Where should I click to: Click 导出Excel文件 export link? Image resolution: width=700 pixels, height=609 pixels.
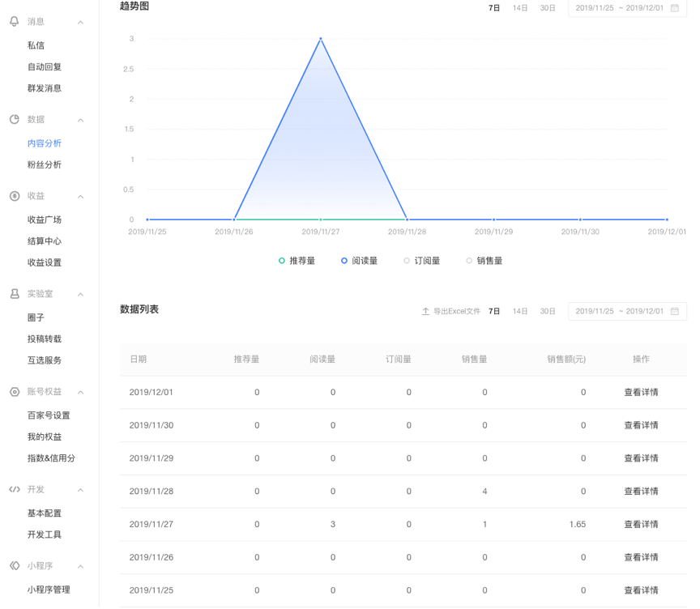click(457, 311)
